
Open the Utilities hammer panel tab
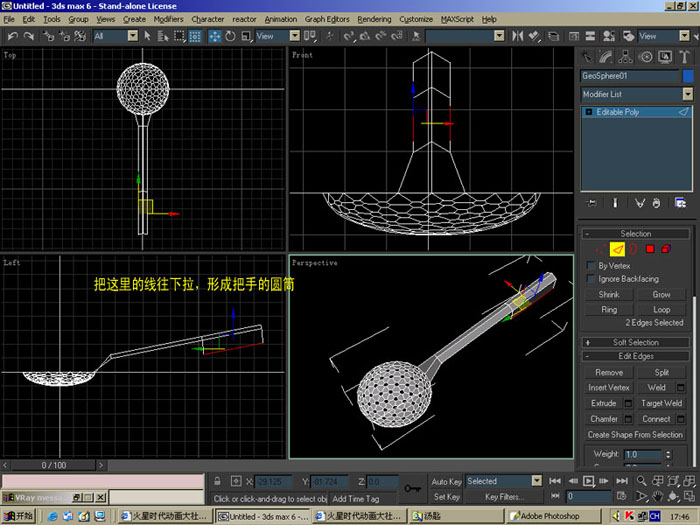click(x=684, y=57)
